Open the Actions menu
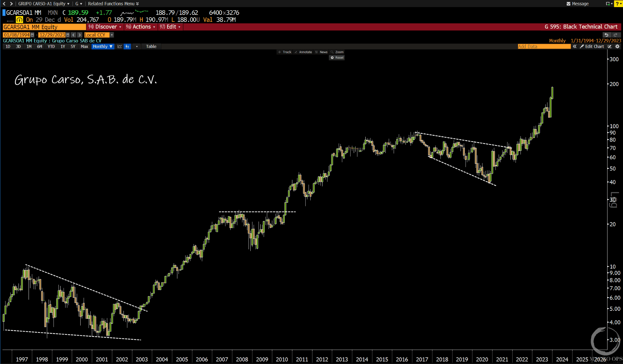The width and height of the screenshot is (623, 364). [x=141, y=27]
